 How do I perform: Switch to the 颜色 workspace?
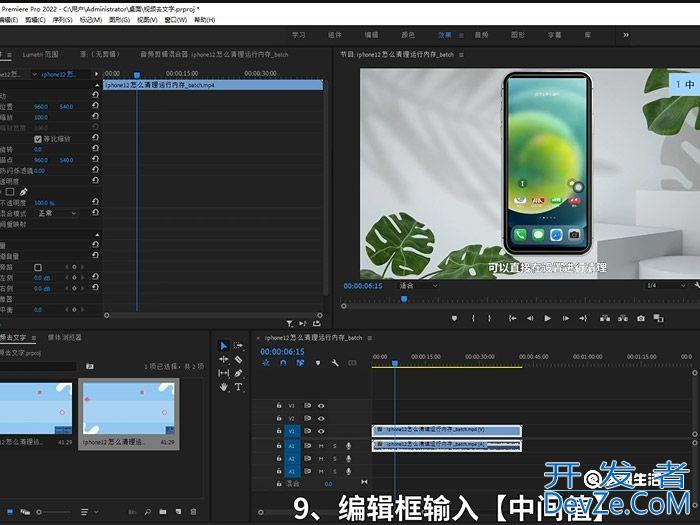[408, 35]
